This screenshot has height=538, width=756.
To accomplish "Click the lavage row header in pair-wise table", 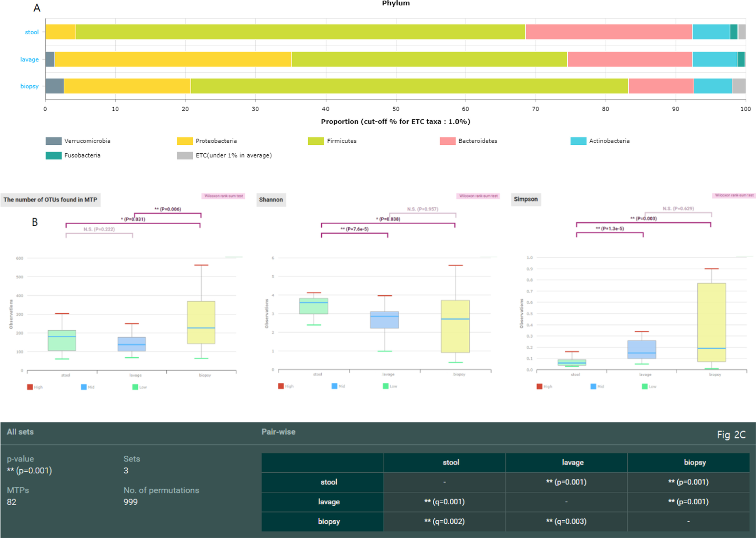I will [323, 502].
